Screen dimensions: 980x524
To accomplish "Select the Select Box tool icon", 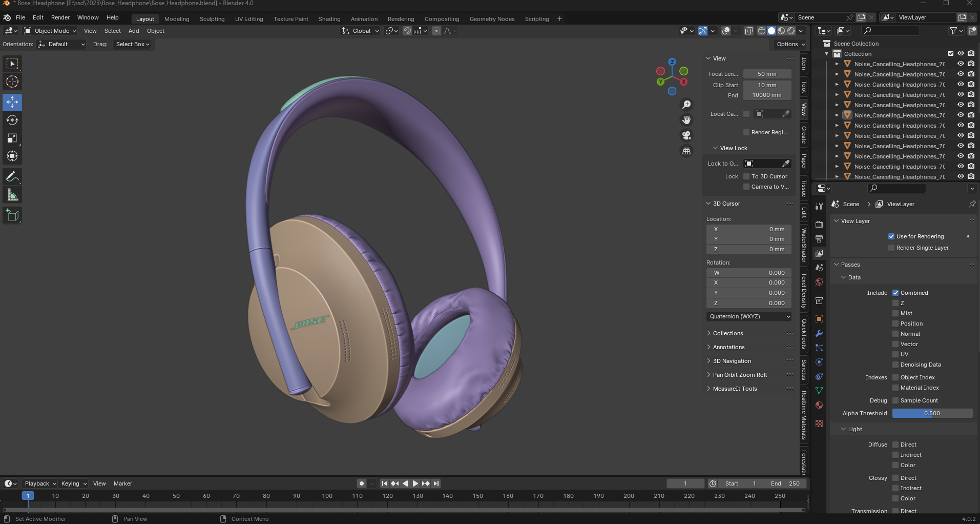I will pyautogui.click(x=12, y=64).
